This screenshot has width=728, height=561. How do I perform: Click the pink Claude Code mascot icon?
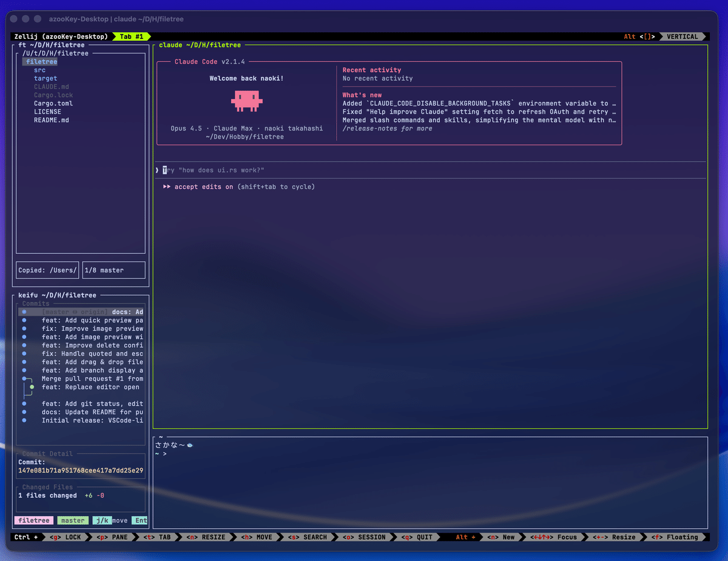246,101
